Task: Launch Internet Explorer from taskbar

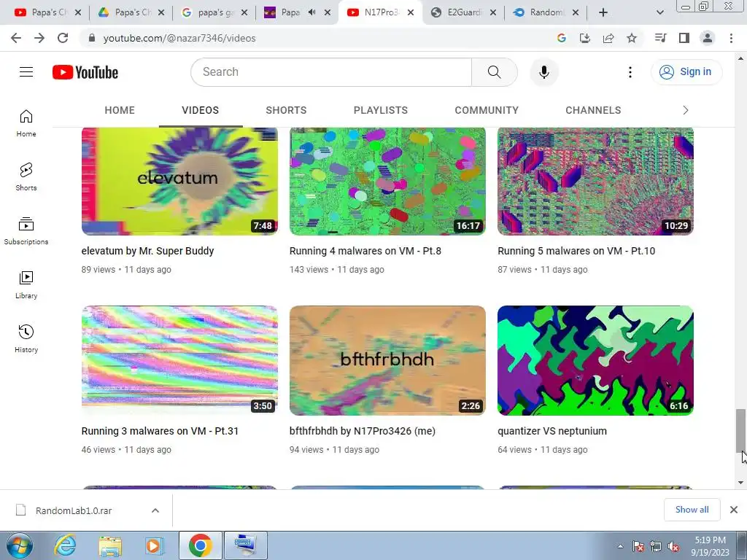Action: coord(65,545)
